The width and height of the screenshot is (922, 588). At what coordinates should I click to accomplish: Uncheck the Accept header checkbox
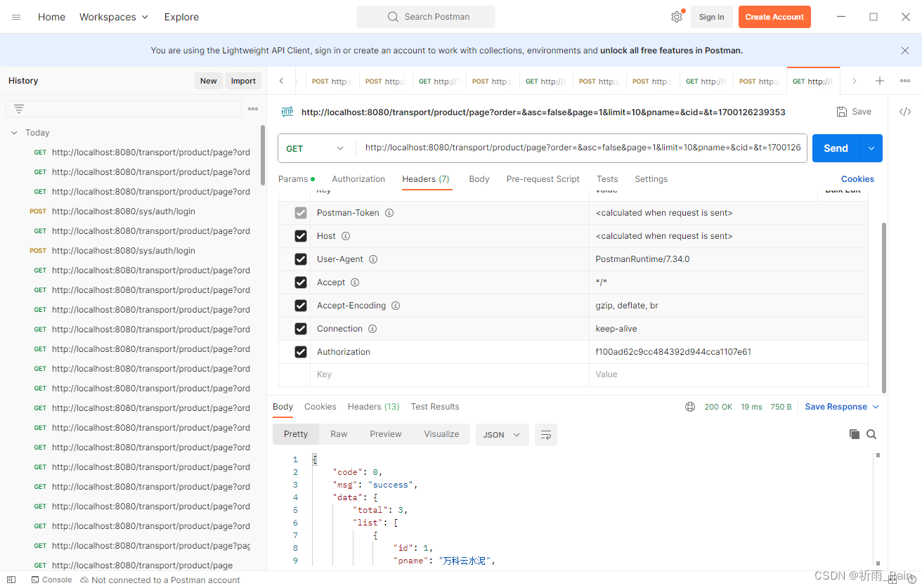pyautogui.click(x=301, y=282)
